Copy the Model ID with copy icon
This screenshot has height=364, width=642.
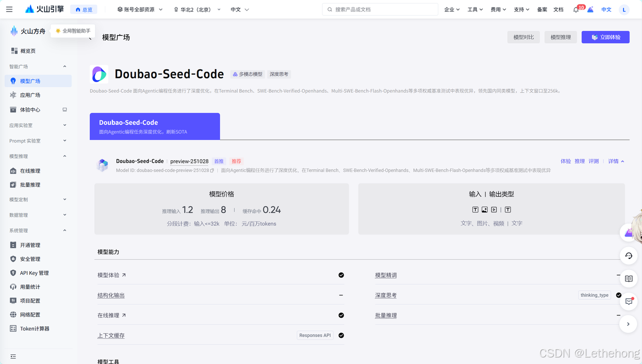pos(212,170)
